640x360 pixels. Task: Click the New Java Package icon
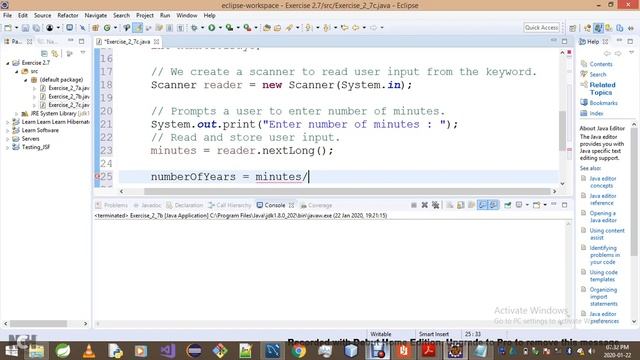coord(95,28)
